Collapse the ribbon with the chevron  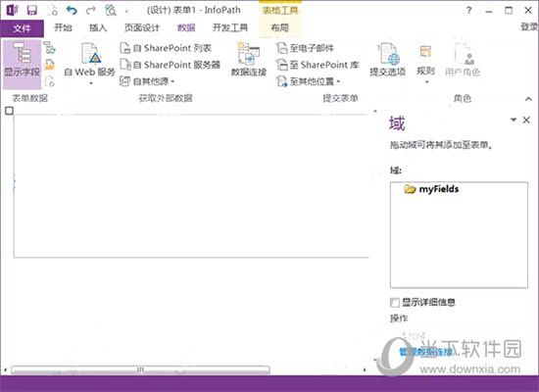[x=528, y=99]
